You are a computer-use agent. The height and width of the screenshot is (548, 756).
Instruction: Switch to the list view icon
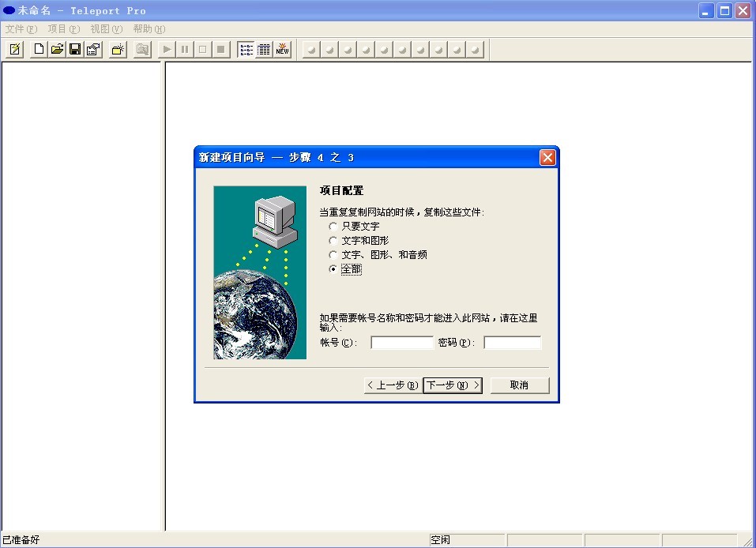246,49
